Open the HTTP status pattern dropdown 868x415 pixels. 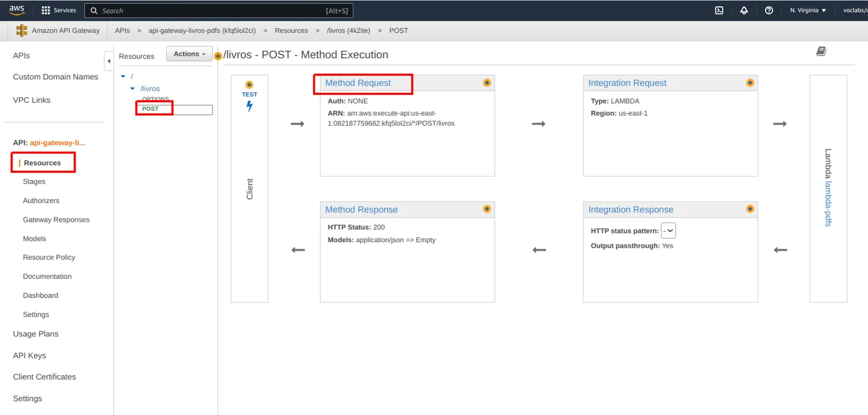[x=668, y=230]
